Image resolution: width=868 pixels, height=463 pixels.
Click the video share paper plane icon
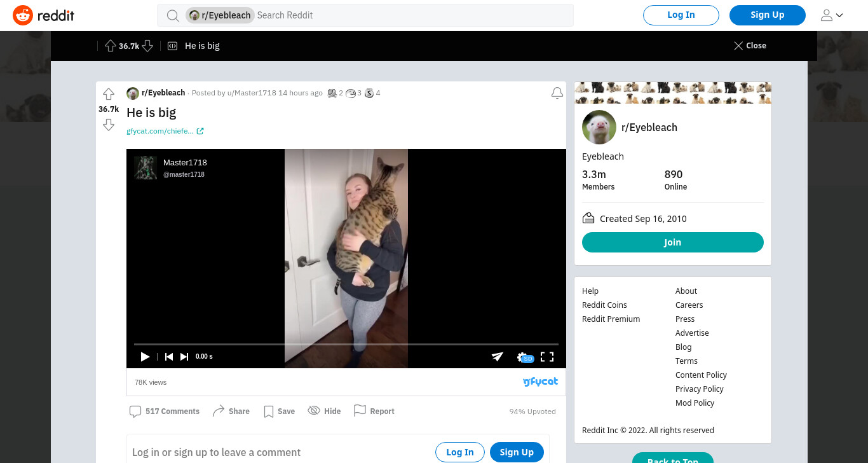point(498,357)
